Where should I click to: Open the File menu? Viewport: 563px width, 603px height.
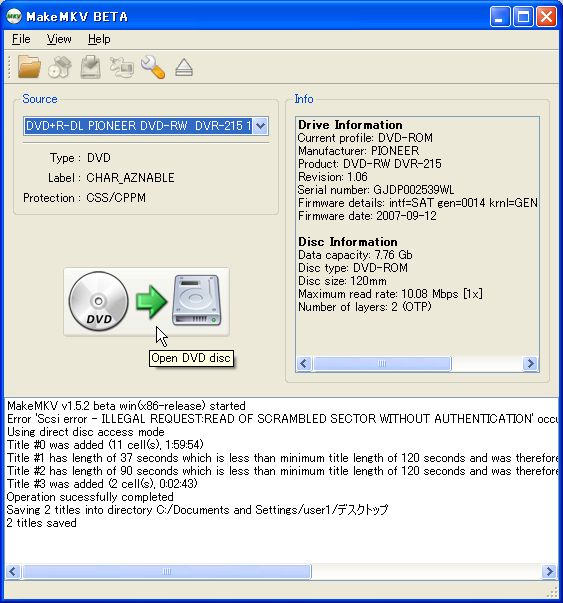pos(21,39)
